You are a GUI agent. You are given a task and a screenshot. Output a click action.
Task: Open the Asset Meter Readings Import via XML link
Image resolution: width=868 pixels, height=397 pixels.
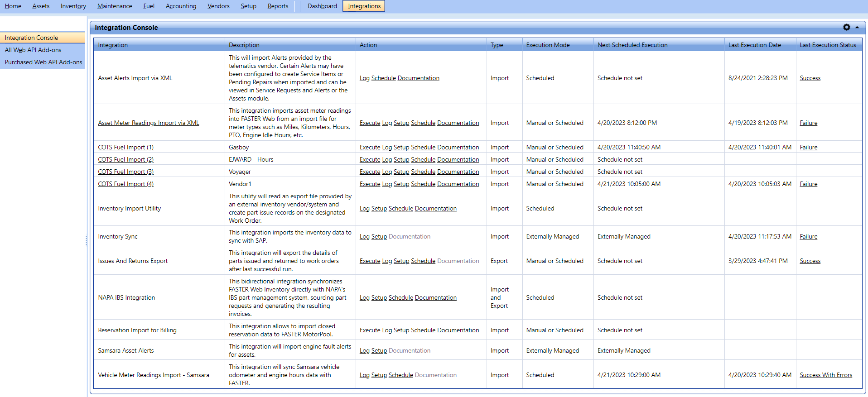[149, 123]
